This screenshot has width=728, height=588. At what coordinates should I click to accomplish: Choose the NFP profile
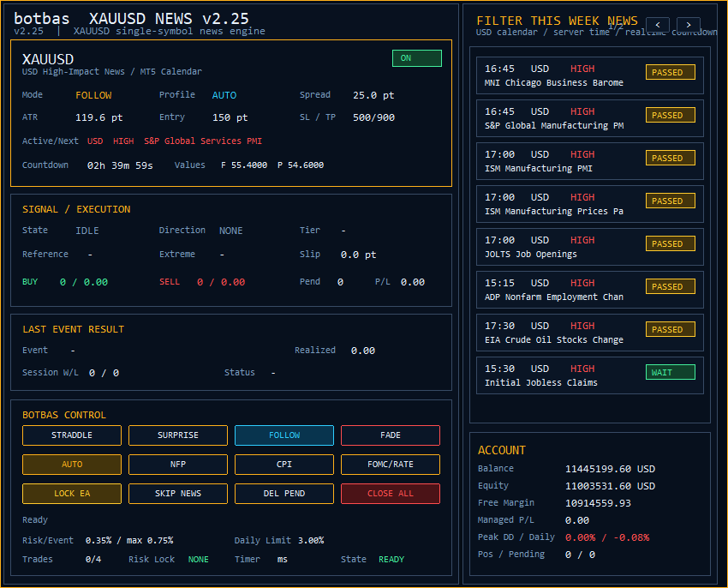coord(178,464)
